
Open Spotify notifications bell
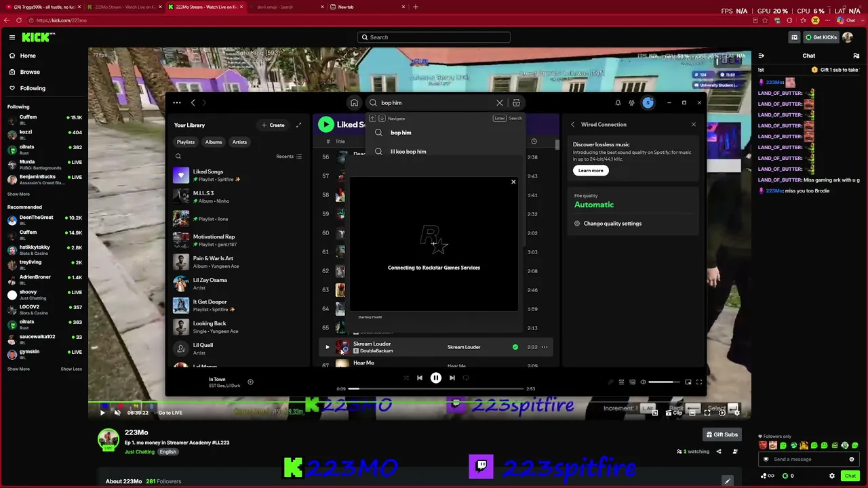[x=618, y=103]
